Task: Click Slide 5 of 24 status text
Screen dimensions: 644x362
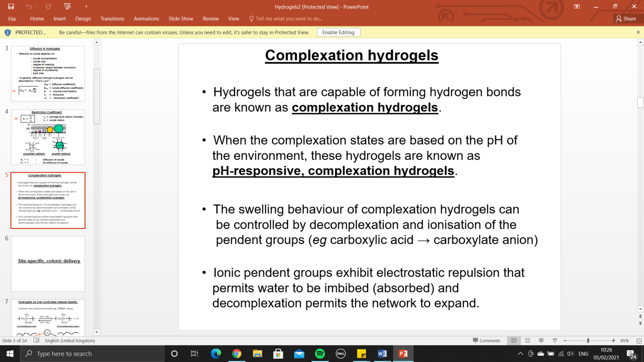Action: click(14, 341)
